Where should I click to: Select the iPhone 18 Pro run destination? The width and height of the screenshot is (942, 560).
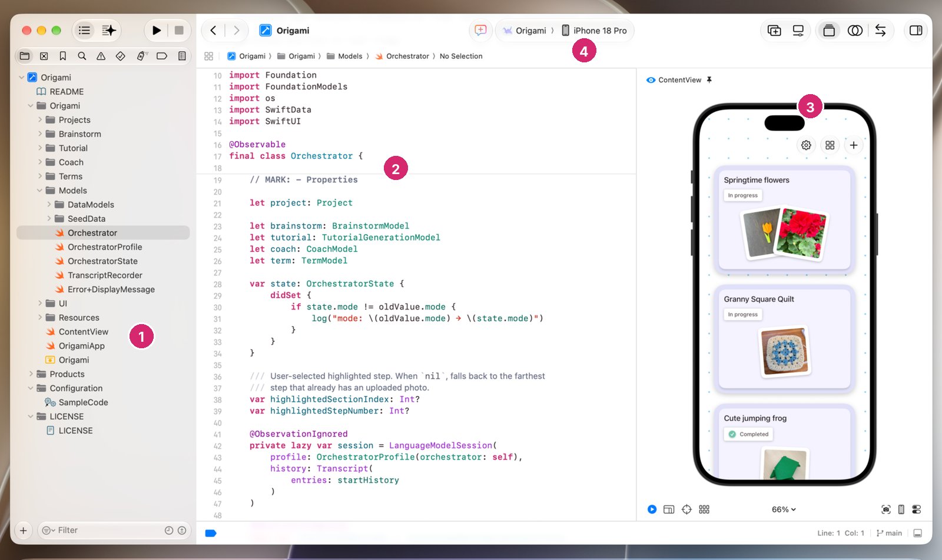coord(594,31)
